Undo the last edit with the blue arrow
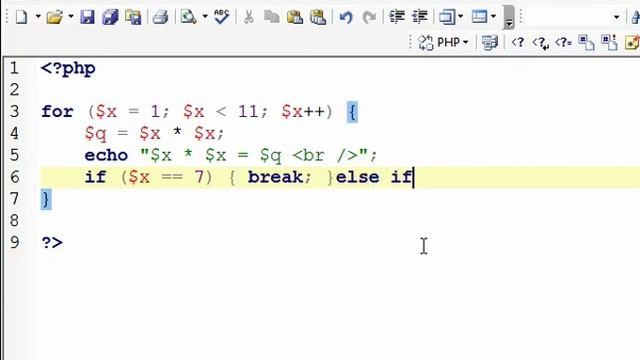Viewport: 640px width, 360px height. [x=346, y=18]
